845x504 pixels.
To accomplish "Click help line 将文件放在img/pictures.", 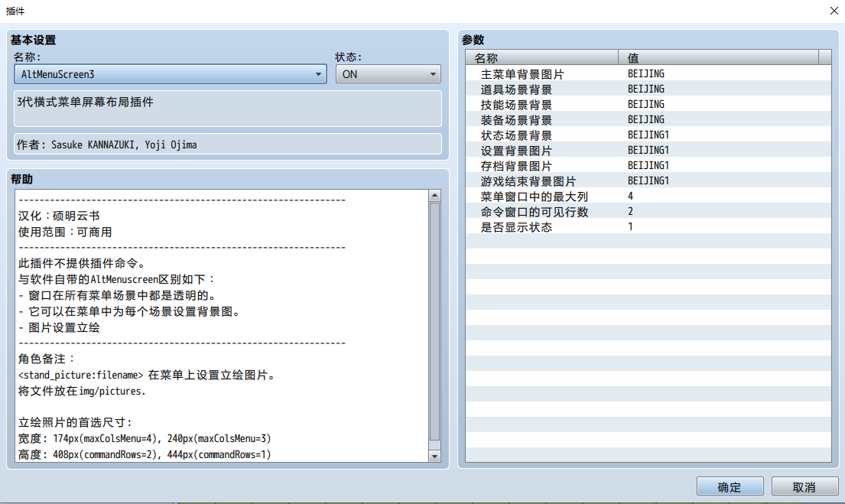I will pos(82,392).
